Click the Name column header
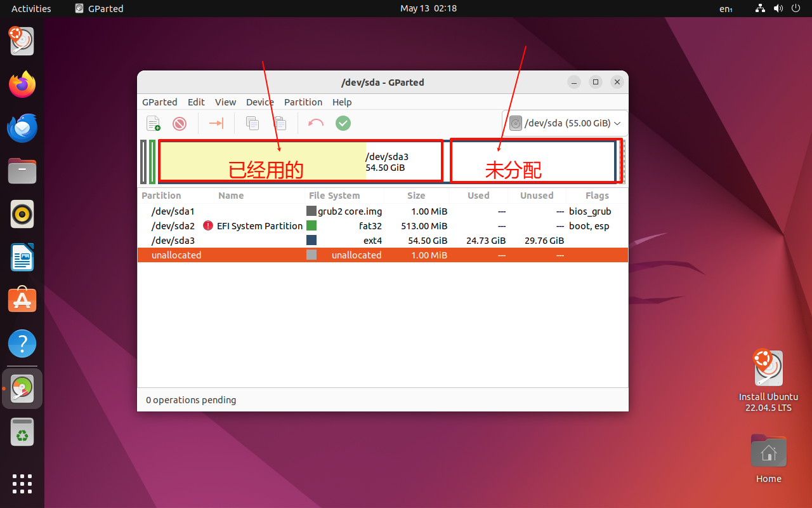 [231, 196]
